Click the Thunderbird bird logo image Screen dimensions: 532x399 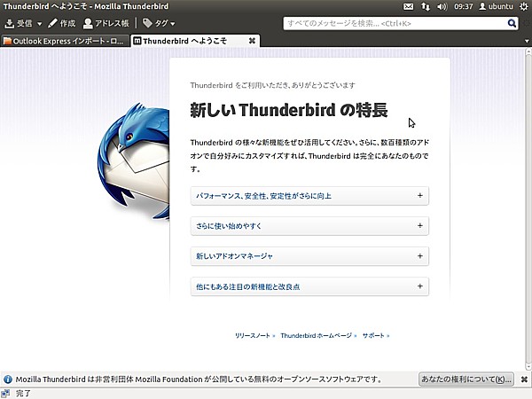pos(134,162)
